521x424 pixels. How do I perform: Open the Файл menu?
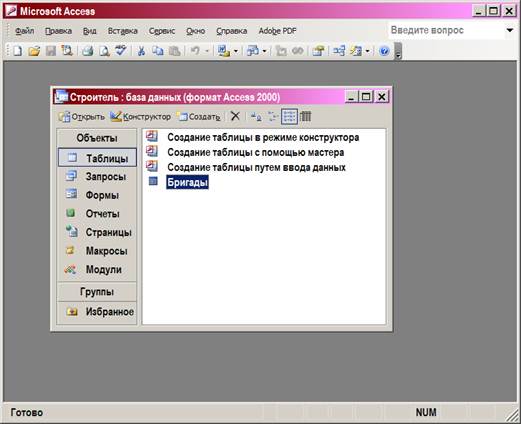(x=25, y=31)
